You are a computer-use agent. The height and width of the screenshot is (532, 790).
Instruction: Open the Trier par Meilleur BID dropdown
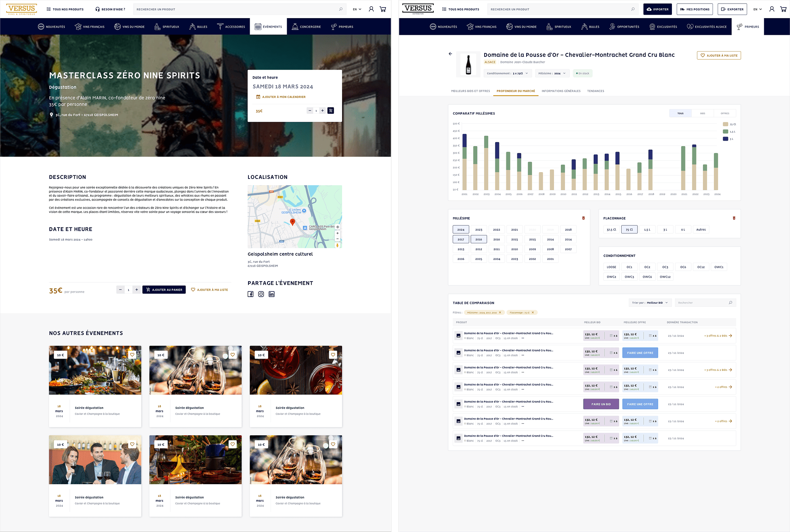650,303
